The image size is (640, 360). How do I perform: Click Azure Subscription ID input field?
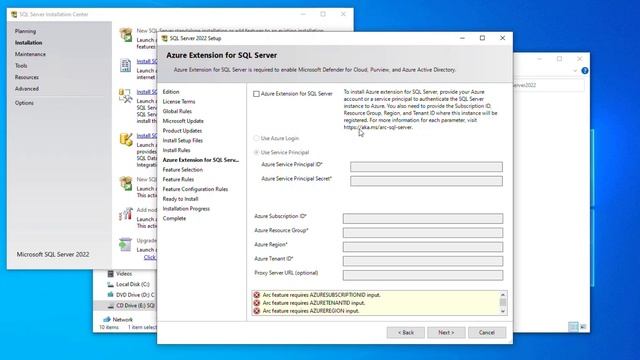pos(423,218)
